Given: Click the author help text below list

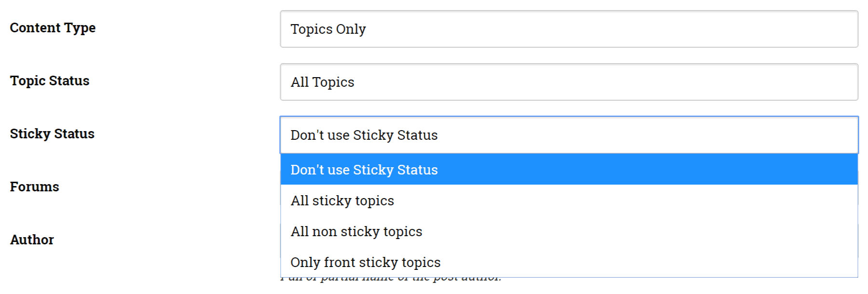Looking at the screenshot, I should [391, 280].
